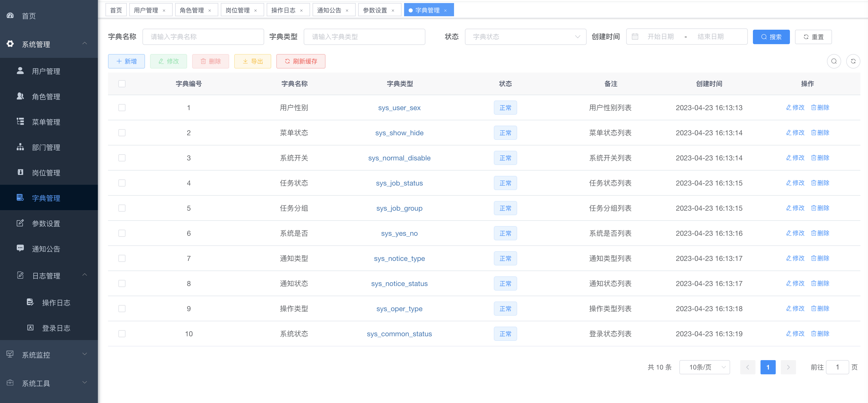The image size is (868, 403).
Task: Click 修改 for the 操作类型 row
Action: [x=795, y=308]
